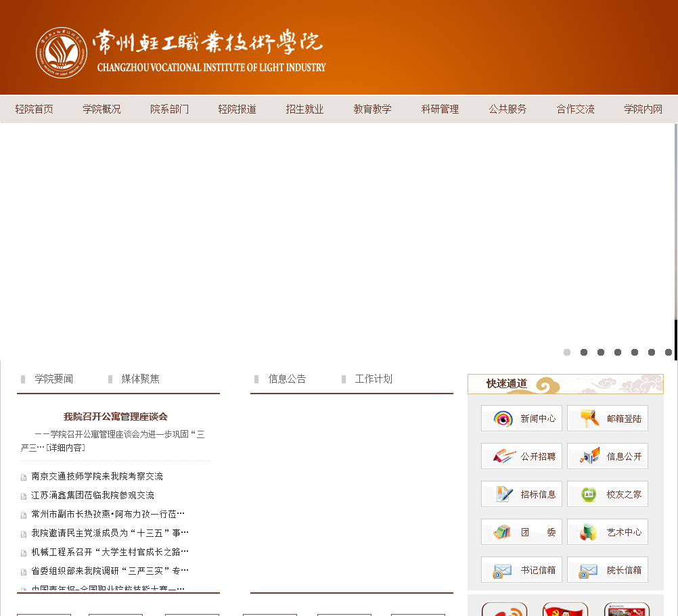Viewport: 678px width, 616px height.
Task: Open the 招生就业 menu
Action: click(x=304, y=109)
